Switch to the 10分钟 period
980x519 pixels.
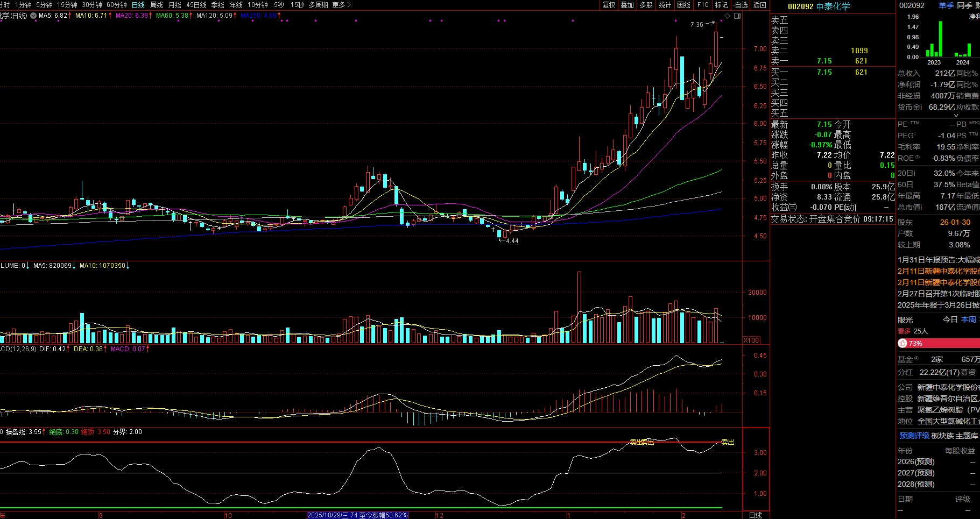point(258,5)
